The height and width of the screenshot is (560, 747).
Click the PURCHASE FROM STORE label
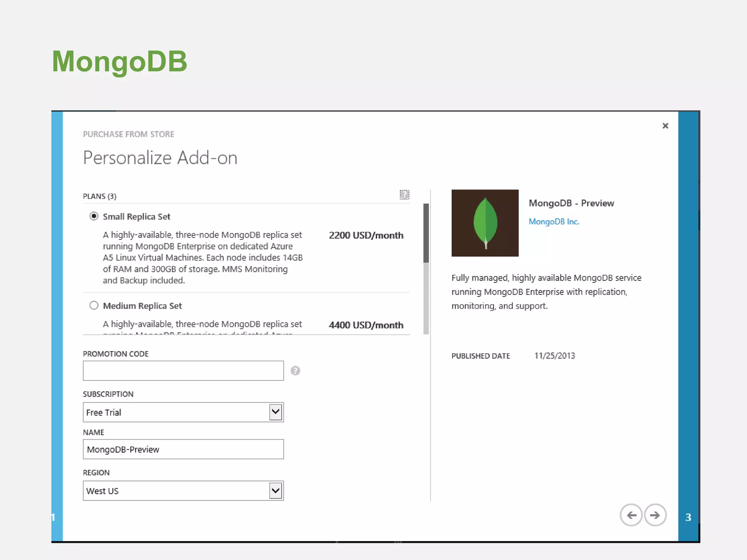tap(128, 134)
